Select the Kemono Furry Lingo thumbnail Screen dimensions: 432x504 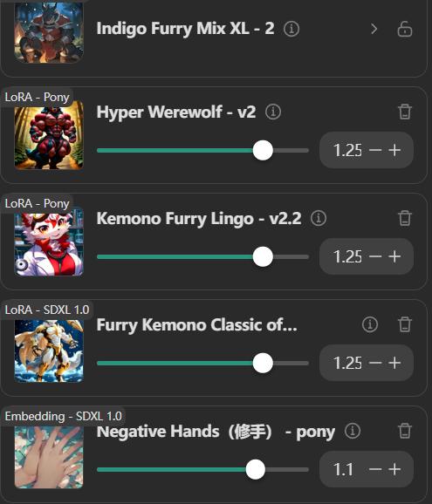tap(49, 242)
